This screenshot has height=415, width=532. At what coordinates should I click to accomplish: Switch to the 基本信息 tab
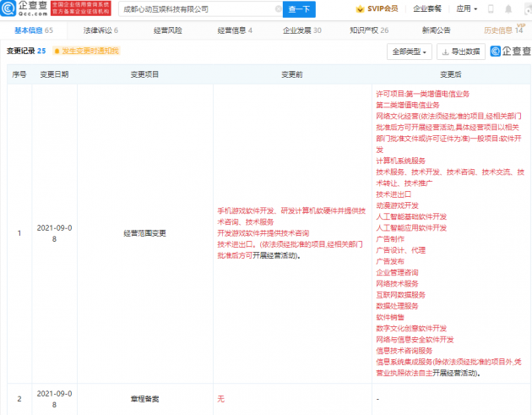(x=34, y=30)
